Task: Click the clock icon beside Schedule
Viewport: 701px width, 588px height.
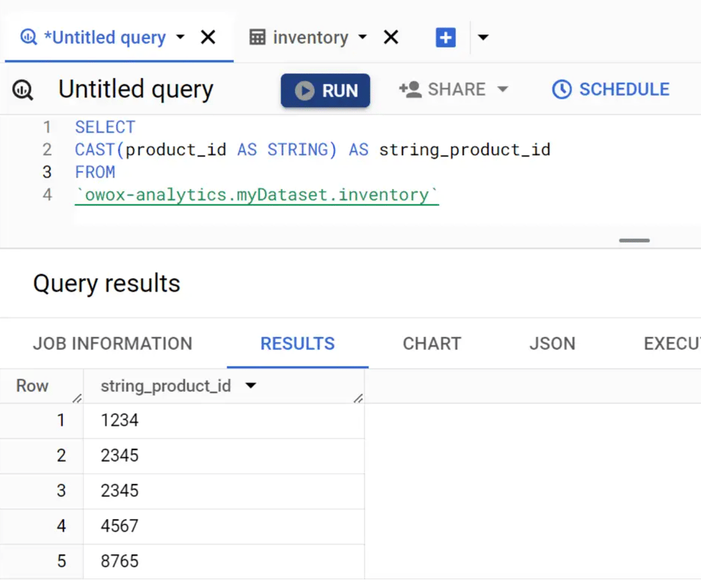Action: click(x=562, y=90)
